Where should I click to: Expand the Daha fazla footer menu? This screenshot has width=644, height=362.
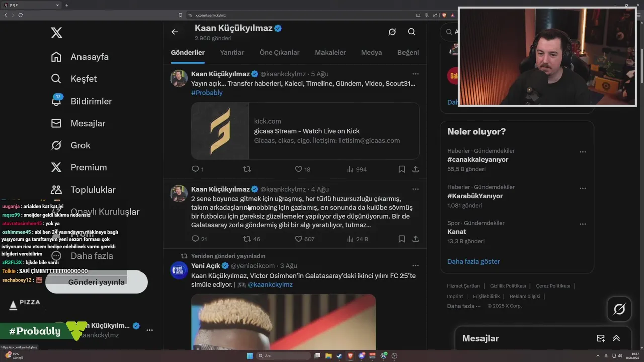pyautogui.click(x=464, y=306)
